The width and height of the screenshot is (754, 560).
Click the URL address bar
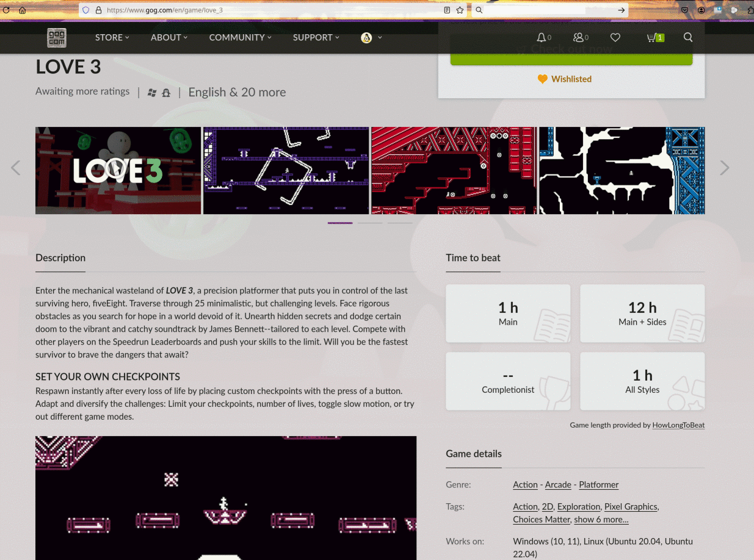pyautogui.click(x=272, y=10)
